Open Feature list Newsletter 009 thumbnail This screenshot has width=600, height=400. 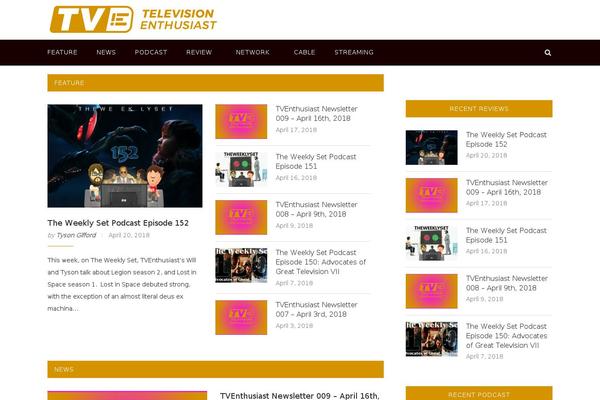(241, 121)
